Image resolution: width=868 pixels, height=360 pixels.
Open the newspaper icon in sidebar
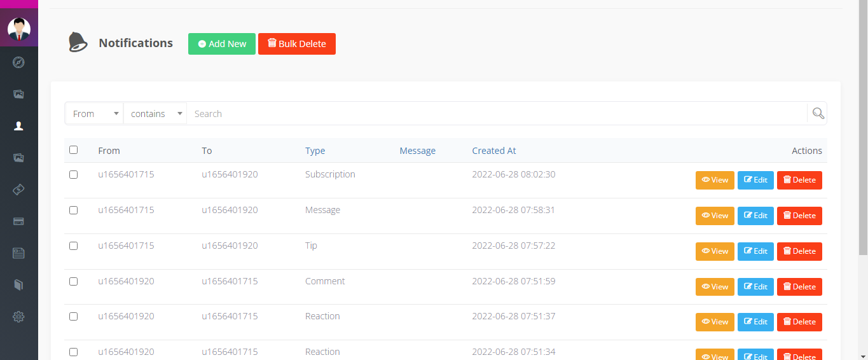pyautogui.click(x=18, y=253)
